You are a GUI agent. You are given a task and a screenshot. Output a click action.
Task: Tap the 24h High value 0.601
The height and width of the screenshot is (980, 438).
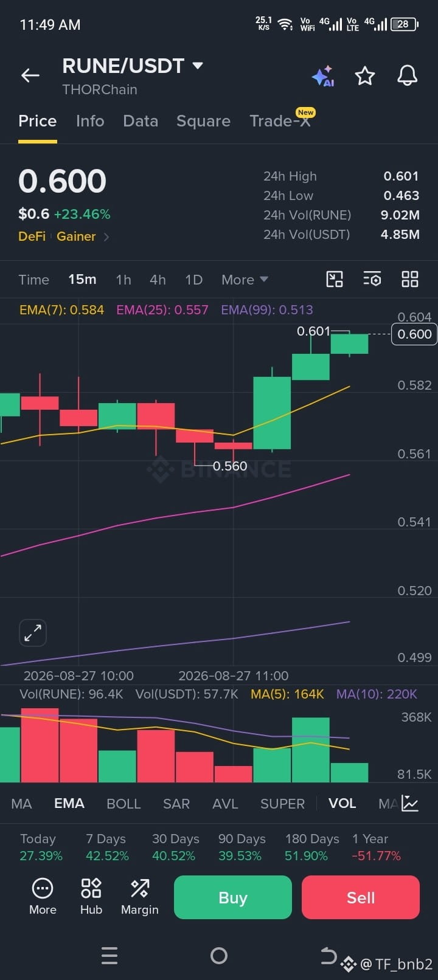[401, 176]
